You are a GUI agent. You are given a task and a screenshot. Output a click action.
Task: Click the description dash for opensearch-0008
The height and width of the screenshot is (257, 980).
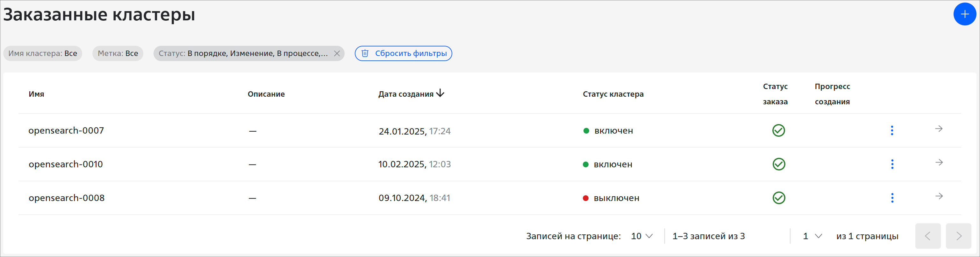[x=252, y=198]
